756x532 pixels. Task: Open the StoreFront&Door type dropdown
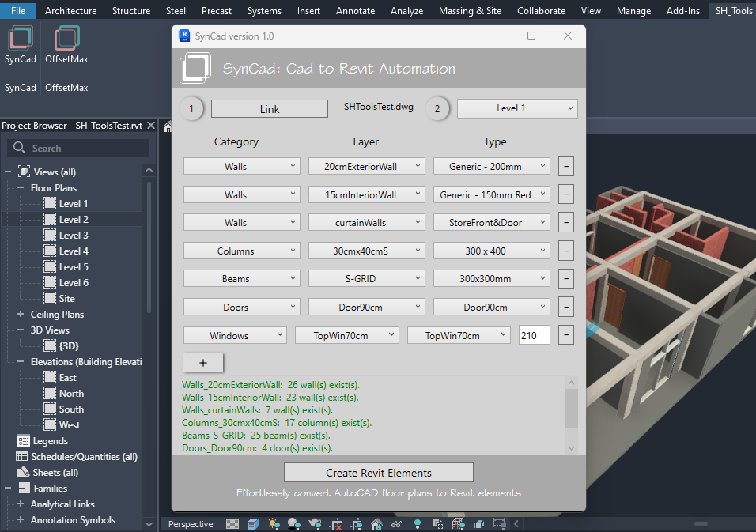491,222
